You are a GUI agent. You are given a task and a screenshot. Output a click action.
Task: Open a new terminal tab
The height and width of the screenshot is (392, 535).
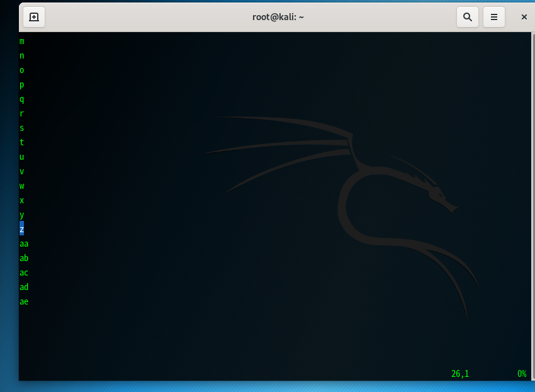(34, 17)
